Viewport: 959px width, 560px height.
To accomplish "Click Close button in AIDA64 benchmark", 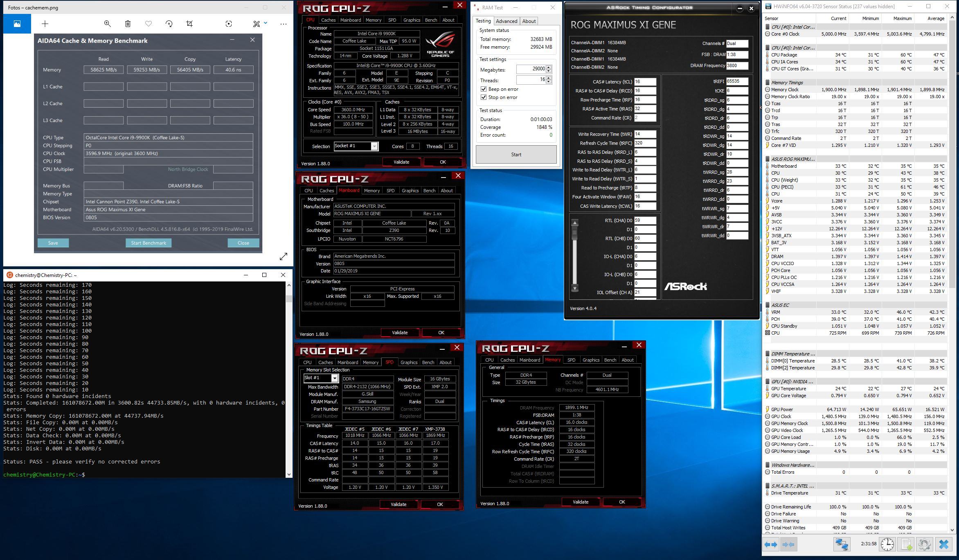I will [243, 243].
